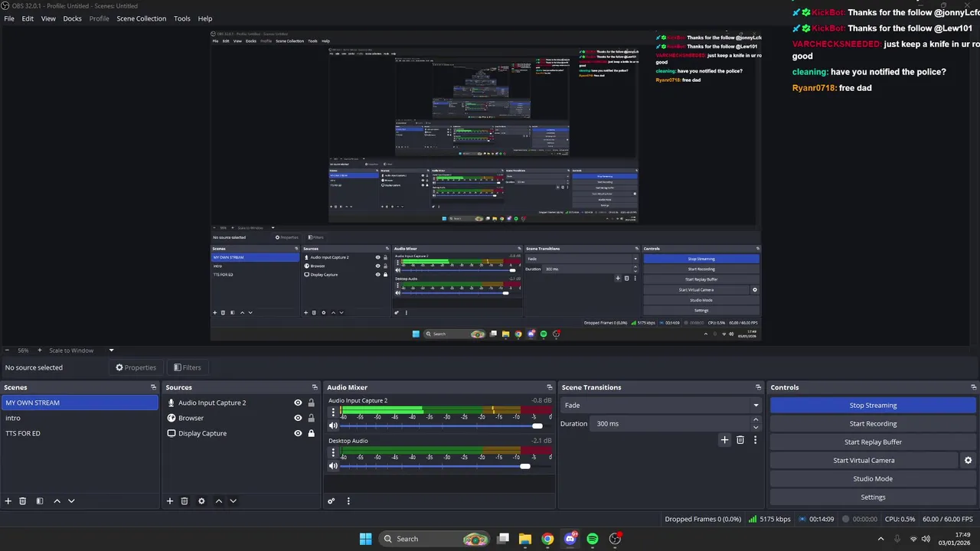This screenshot has width=980, height=551.
Task: Move source up arrow in Sources dock
Action: point(218,501)
